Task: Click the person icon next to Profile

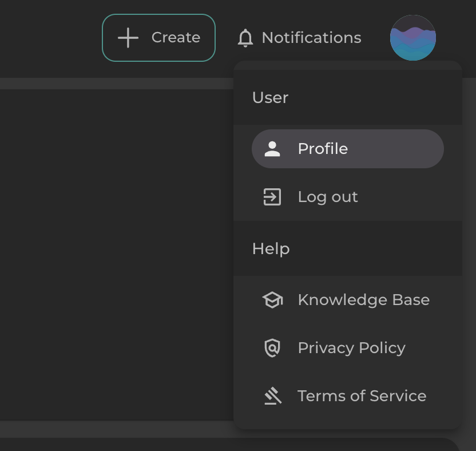Action: [x=272, y=149]
